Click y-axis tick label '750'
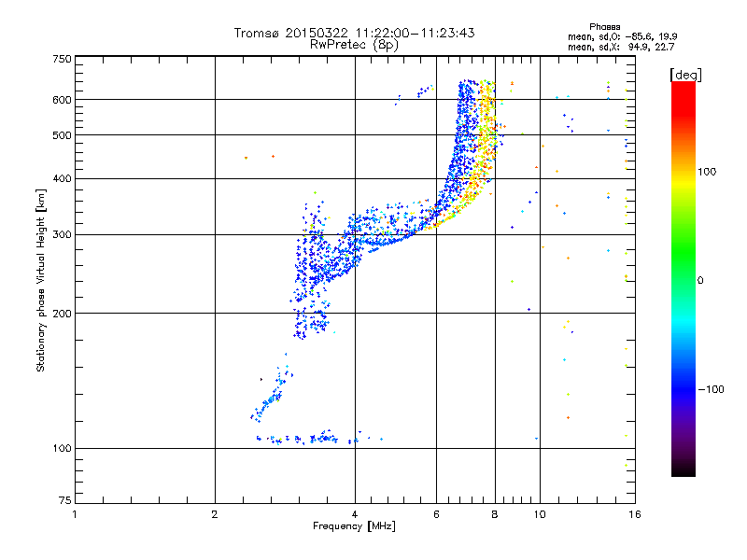The width and height of the screenshot is (747, 560). click(62, 59)
